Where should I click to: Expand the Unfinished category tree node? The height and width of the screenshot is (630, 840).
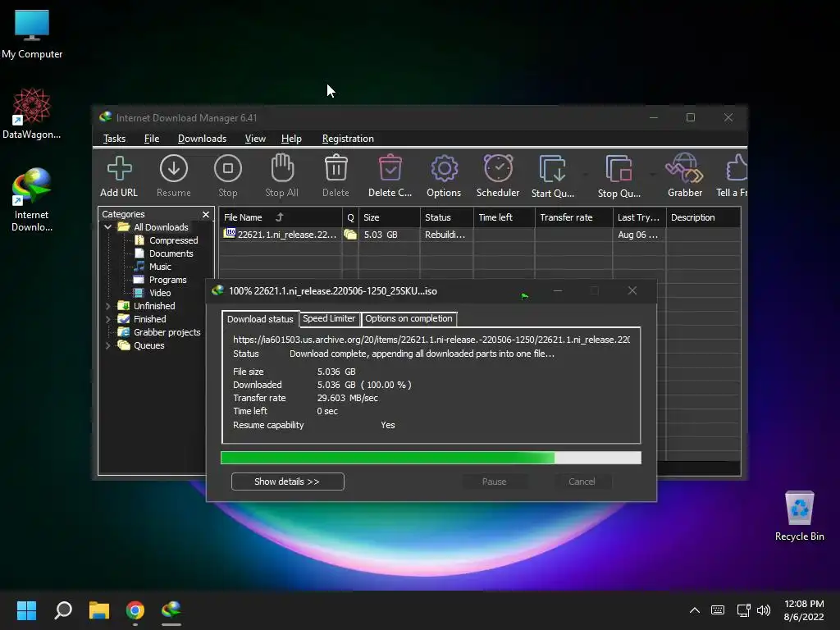pos(108,306)
